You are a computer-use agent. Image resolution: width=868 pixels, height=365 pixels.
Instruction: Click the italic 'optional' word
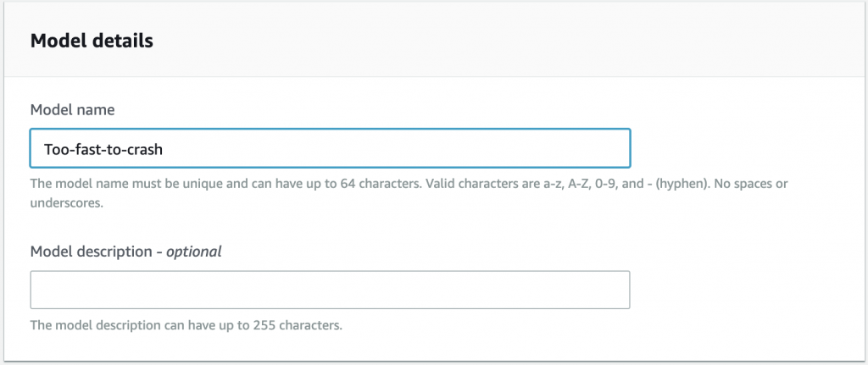tap(194, 252)
